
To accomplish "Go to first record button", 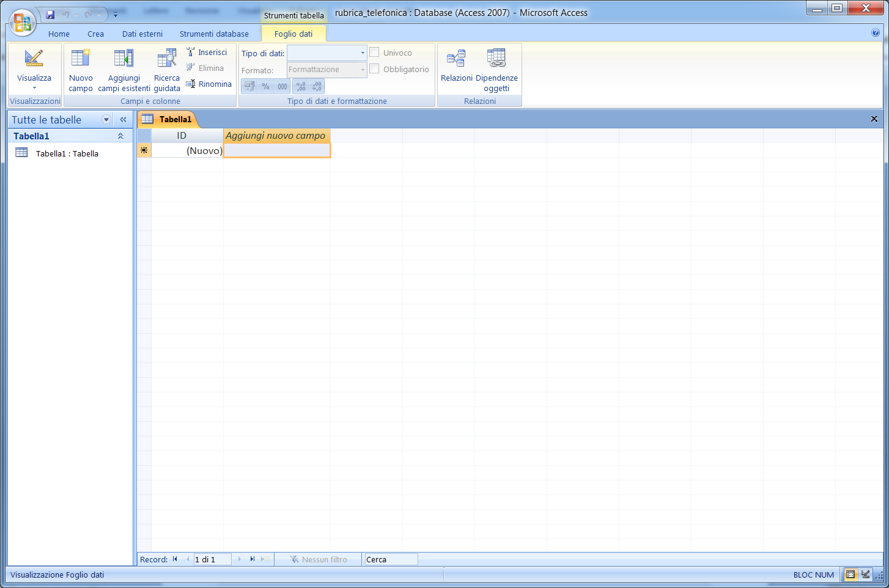I will tap(175, 559).
